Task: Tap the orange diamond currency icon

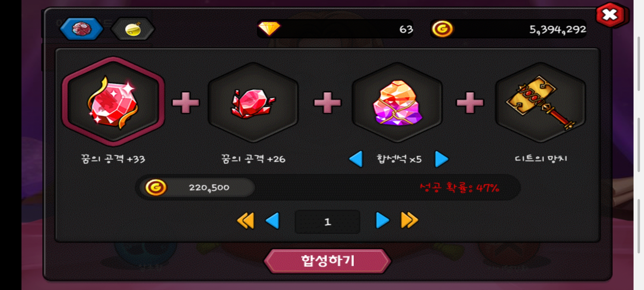Action: pyautogui.click(x=269, y=28)
